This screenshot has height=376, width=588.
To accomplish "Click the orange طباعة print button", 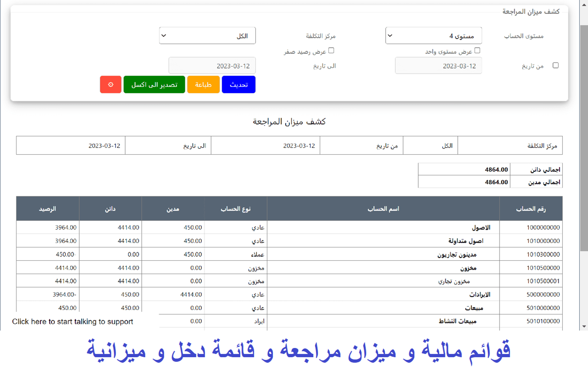I will pos(203,85).
